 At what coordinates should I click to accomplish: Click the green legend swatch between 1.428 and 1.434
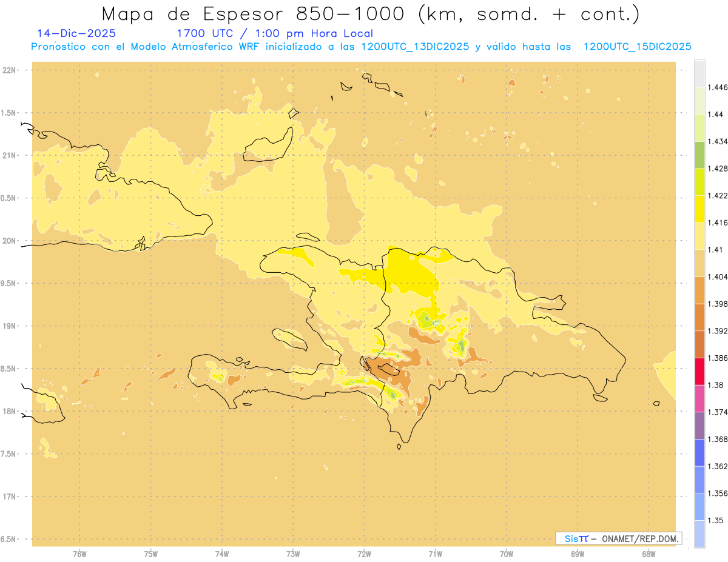pyautogui.click(x=699, y=155)
